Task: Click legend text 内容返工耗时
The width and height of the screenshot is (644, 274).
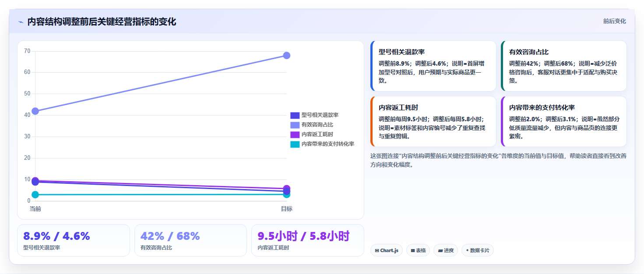Action: [x=317, y=134]
